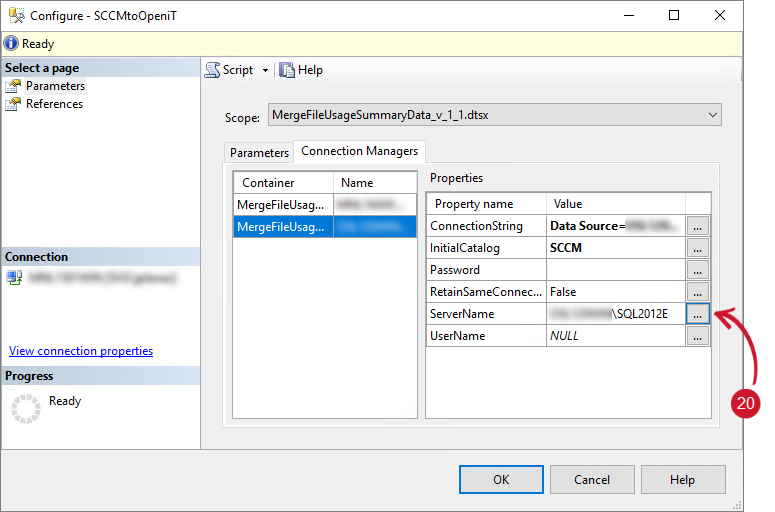Click the progress spinner indicator
Screen dimensions: 775x512
26,409
